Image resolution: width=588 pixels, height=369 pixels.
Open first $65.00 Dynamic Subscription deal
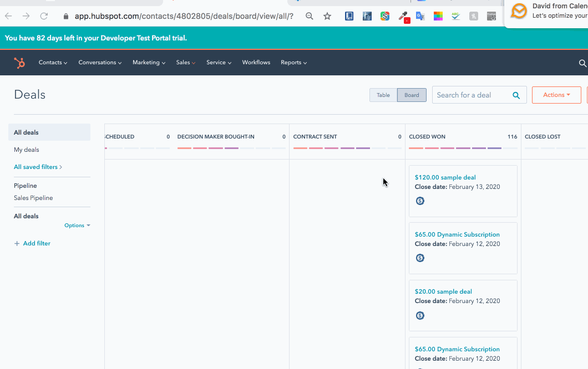457,234
